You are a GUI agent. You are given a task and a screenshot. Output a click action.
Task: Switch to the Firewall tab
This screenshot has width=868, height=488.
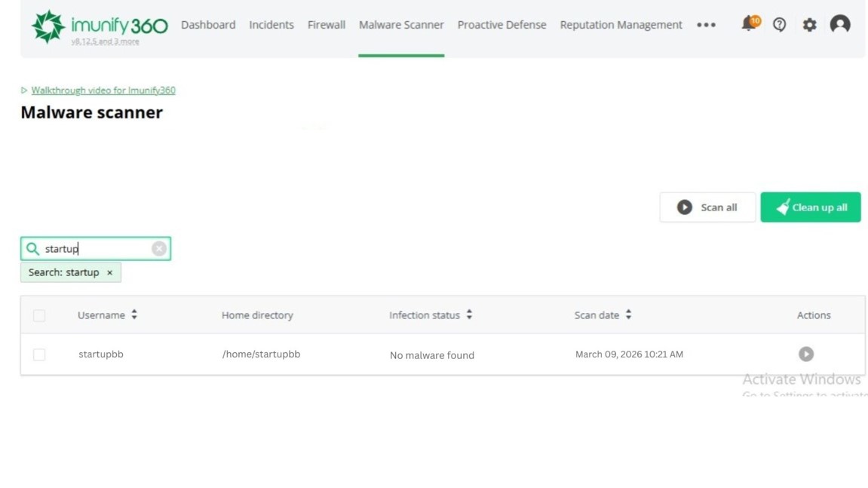[x=326, y=25]
